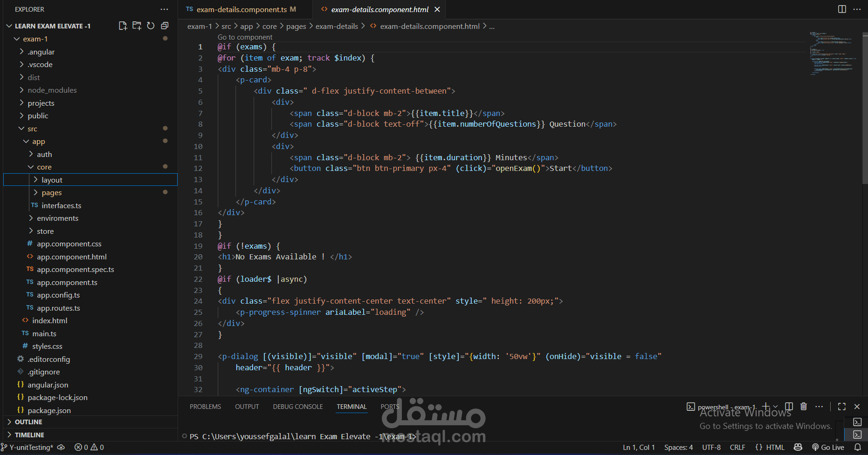Split the terminal panel

point(789,407)
